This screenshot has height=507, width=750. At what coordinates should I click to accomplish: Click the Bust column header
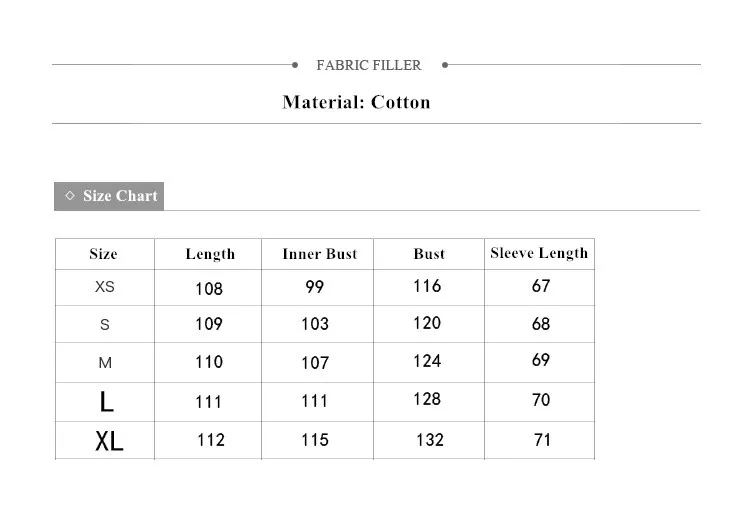tap(429, 254)
